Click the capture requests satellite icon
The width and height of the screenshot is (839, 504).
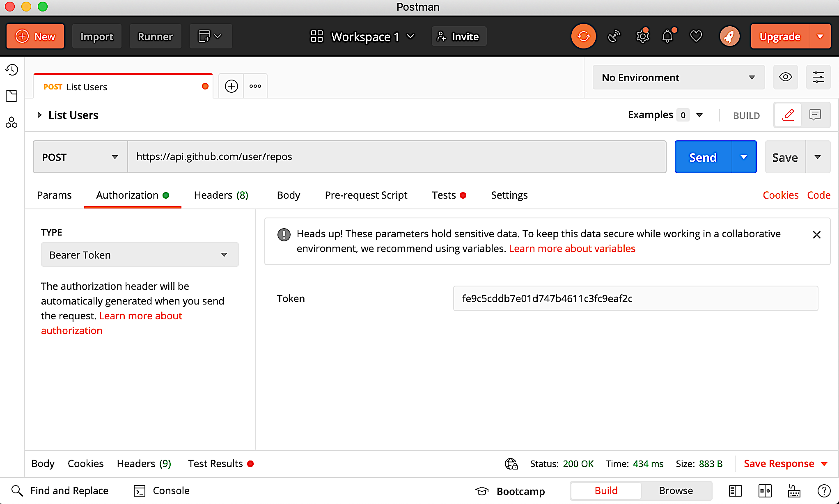tap(614, 37)
